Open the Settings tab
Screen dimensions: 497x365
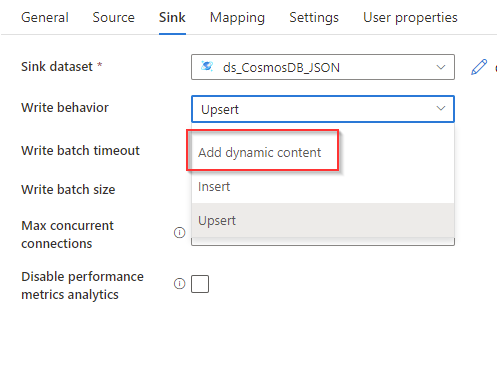pyautogui.click(x=314, y=17)
